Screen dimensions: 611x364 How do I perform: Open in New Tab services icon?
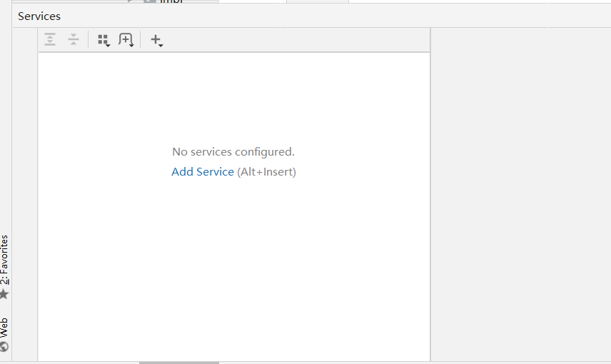point(126,40)
